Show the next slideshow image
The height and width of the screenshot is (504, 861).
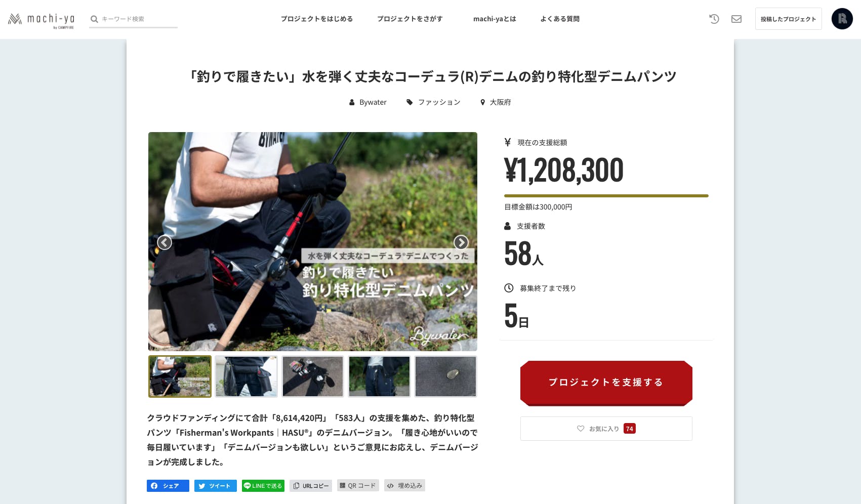(x=461, y=242)
